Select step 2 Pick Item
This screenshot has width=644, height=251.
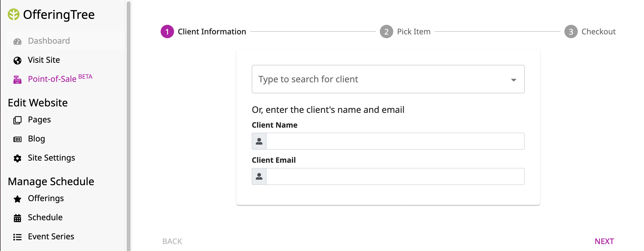point(405,32)
